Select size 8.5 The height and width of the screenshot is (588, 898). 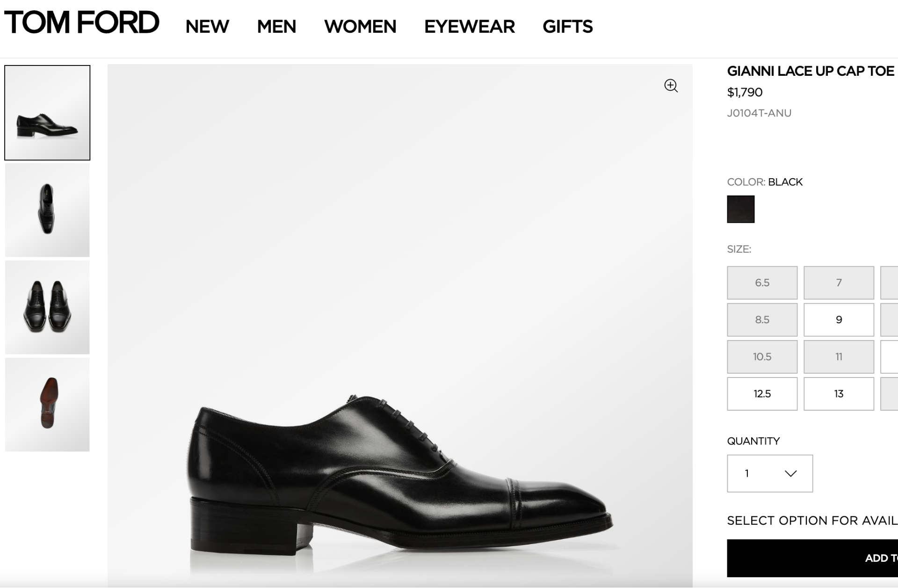pyautogui.click(x=761, y=319)
